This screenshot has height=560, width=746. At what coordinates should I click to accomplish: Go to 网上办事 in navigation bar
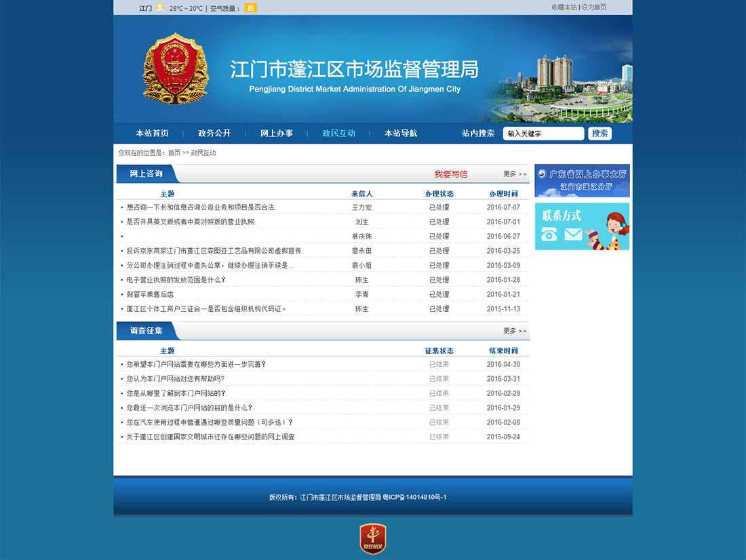tap(277, 134)
